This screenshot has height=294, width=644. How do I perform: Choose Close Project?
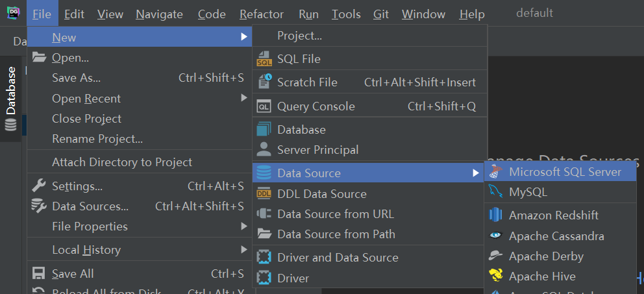coord(140,119)
